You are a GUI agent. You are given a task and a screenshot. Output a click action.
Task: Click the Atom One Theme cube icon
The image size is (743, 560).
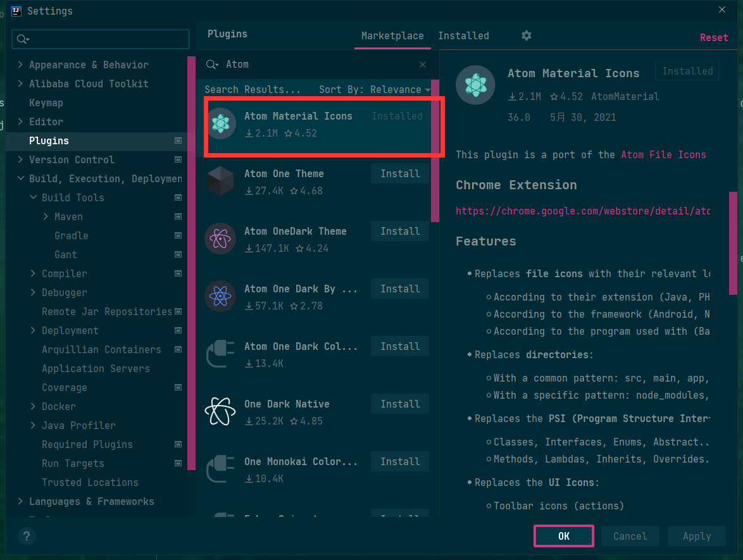tap(220, 181)
